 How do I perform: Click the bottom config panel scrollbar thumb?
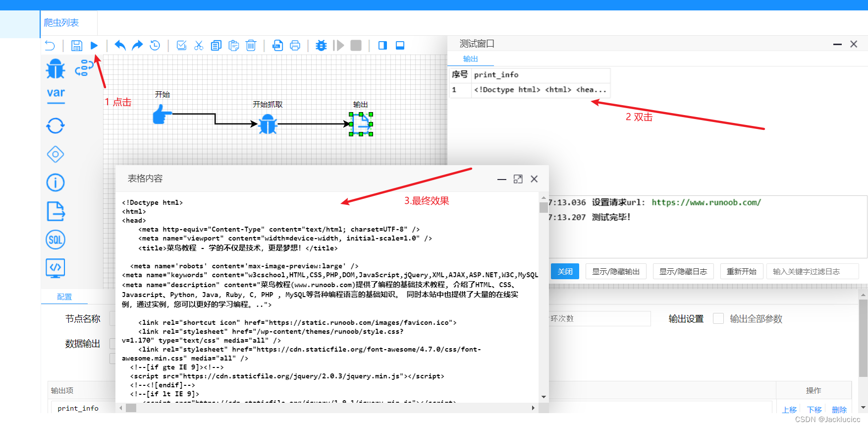tap(864, 338)
